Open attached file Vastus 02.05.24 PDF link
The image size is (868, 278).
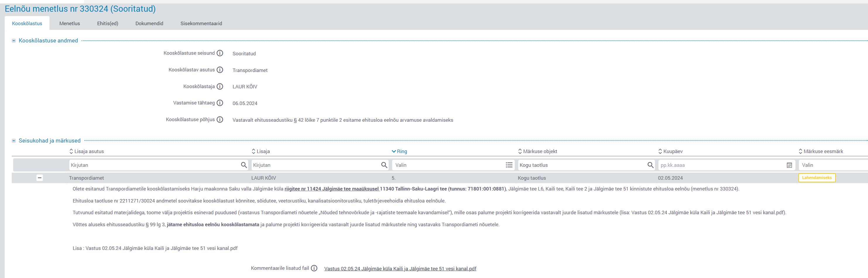pos(400,269)
